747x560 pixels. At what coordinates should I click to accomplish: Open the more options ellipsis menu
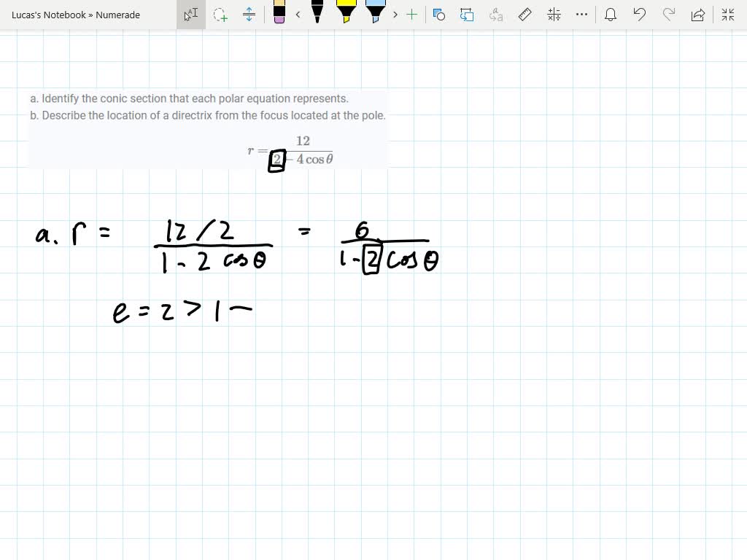(x=581, y=15)
